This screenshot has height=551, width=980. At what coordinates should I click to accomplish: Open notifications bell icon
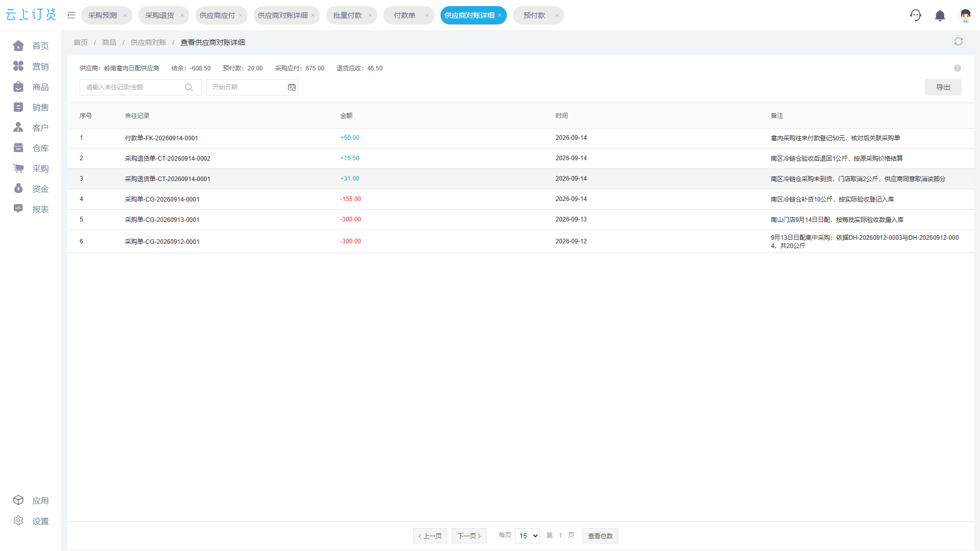point(940,16)
